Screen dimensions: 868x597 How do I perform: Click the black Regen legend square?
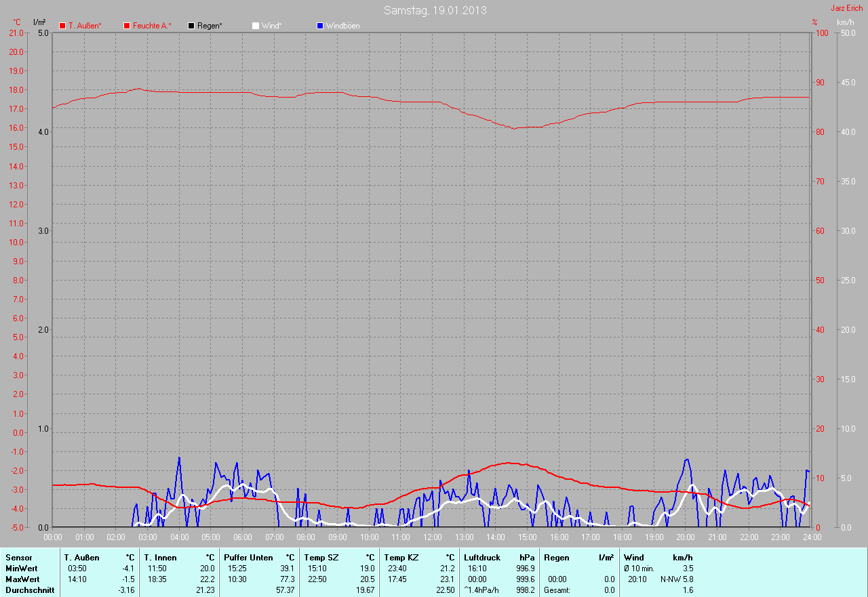click(x=191, y=26)
